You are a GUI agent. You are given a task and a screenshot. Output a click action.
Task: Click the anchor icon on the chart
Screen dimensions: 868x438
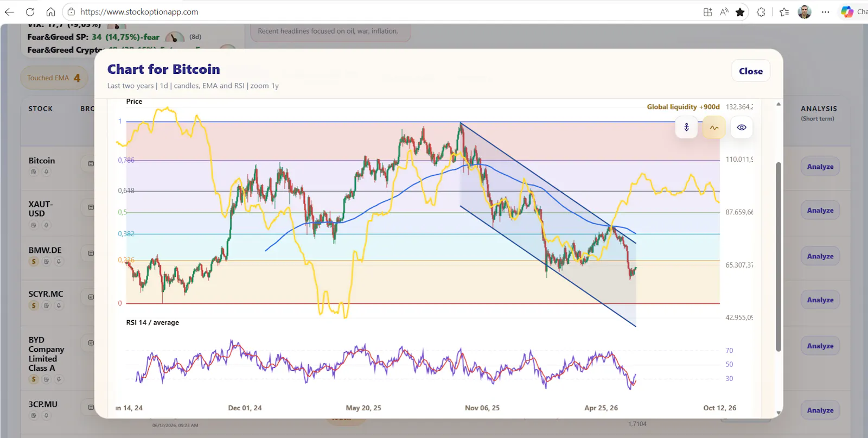(686, 128)
